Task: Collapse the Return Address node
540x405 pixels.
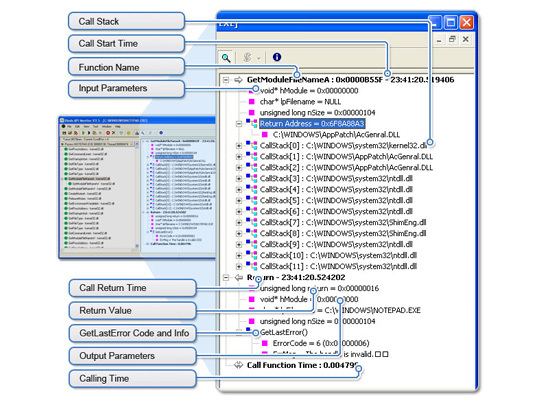Action: (239, 124)
